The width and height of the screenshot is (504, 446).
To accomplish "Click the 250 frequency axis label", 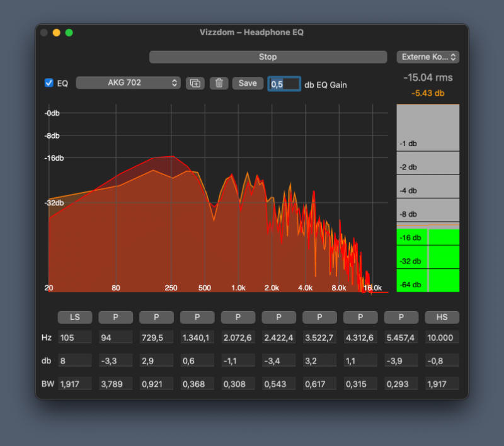I will [171, 288].
